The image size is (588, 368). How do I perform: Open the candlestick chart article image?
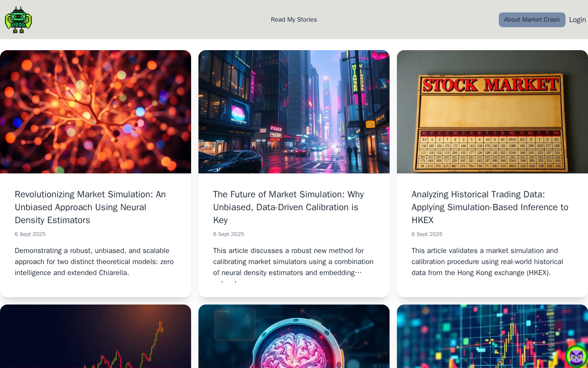96,336
